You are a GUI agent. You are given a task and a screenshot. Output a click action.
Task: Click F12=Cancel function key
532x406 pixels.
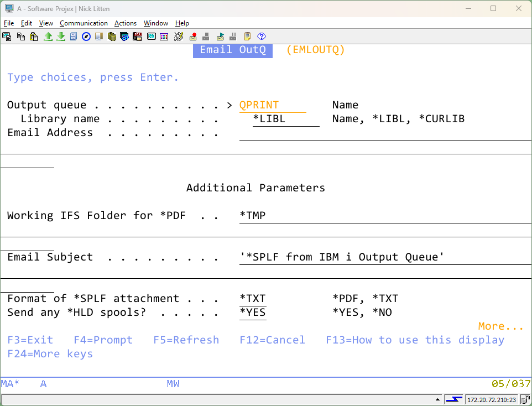tap(273, 340)
